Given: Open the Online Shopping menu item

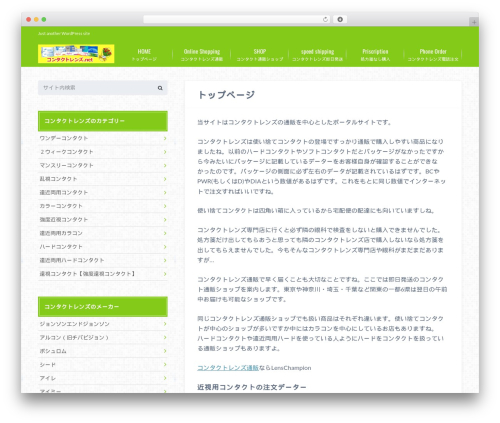Looking at the screenshot, I should click(x=202, y=55).
